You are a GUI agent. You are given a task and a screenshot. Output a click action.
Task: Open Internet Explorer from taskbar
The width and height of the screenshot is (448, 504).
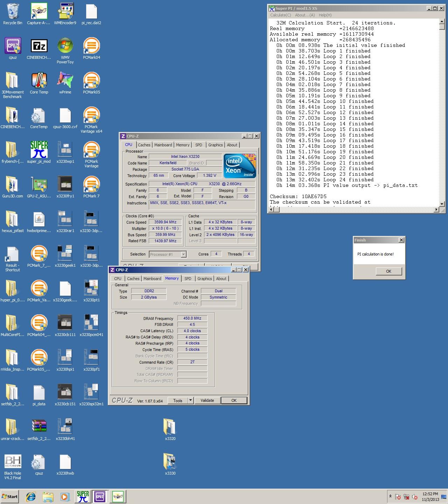tap(31, 496)
